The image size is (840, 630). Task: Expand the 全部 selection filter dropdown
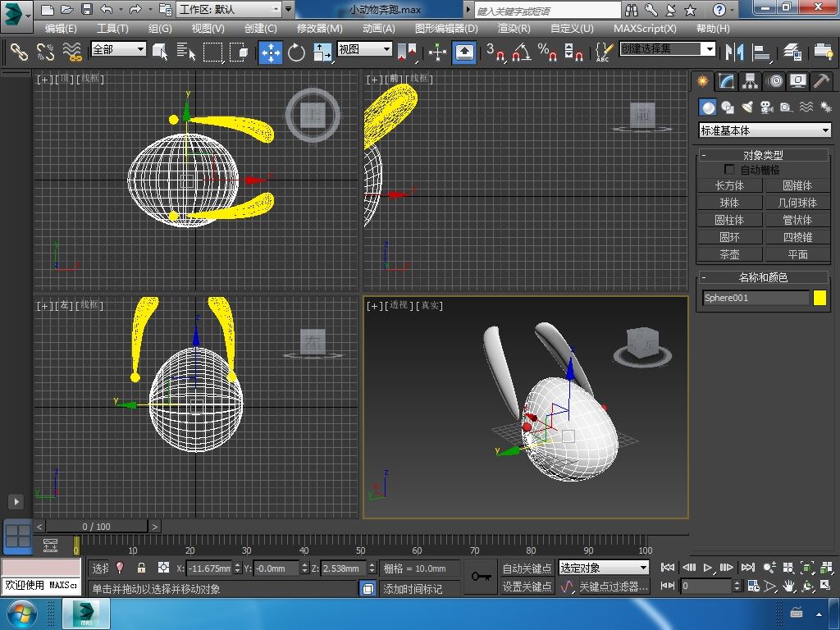(118, 49)
